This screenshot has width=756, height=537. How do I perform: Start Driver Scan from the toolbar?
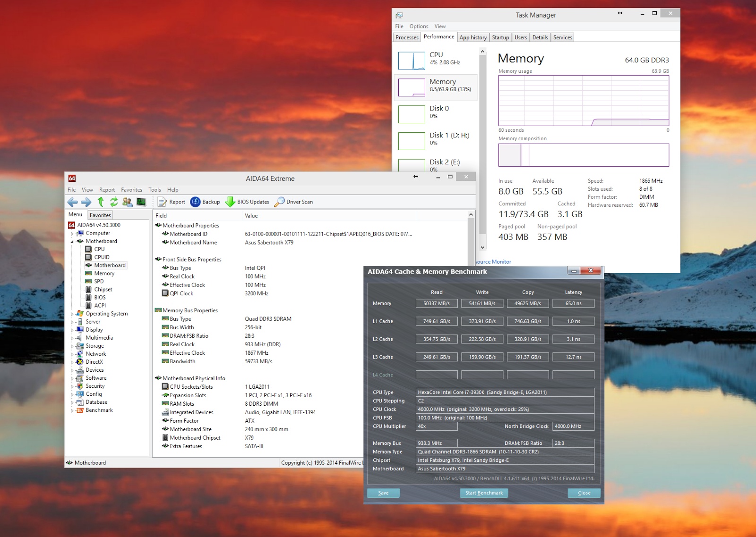(x=294, y=202)
